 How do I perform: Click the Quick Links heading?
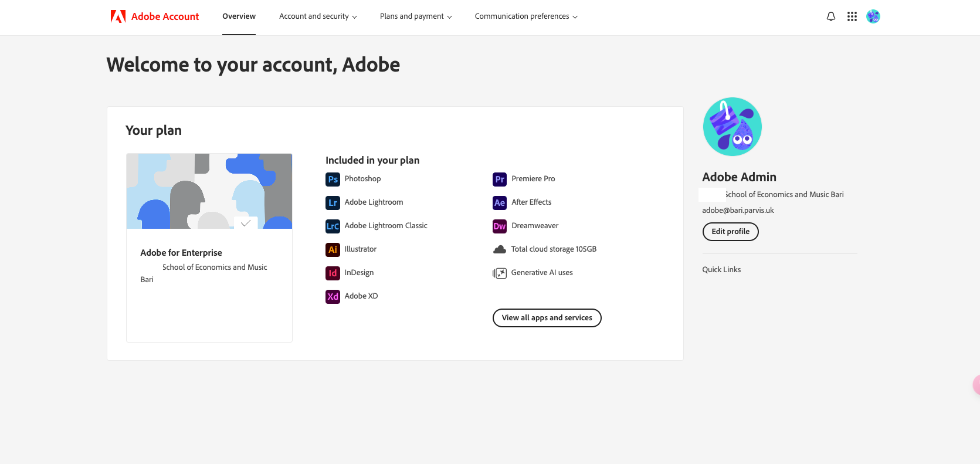point(722,270)
